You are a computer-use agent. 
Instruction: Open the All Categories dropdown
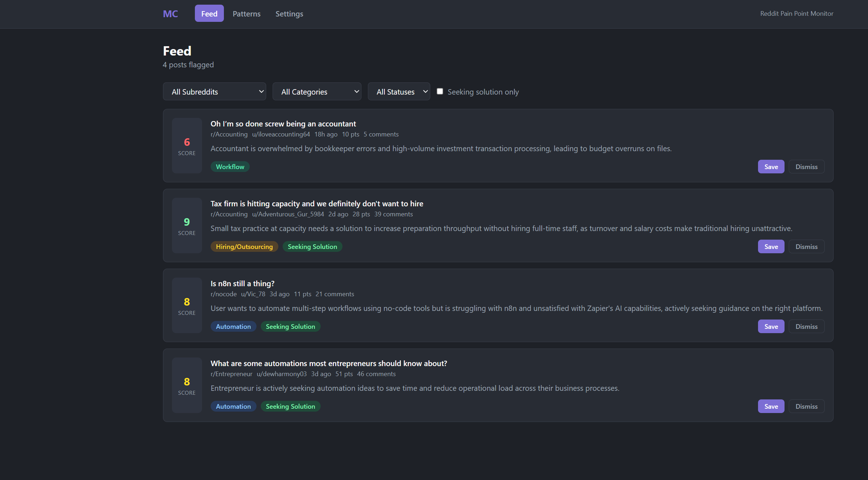pyautogui.click(x=317, y=91)
